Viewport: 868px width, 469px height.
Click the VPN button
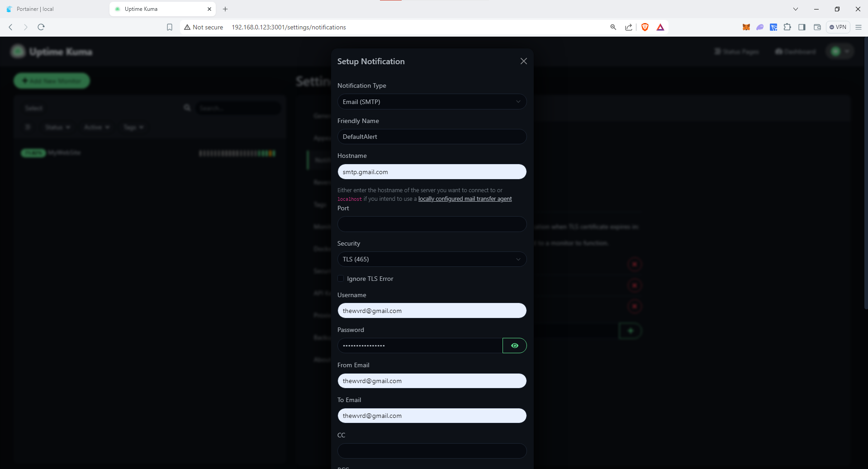point(838,27)
